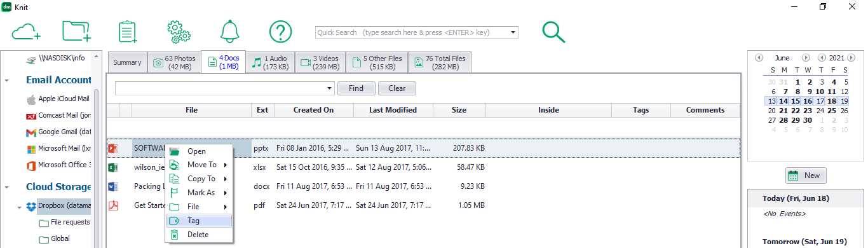This screenshot has height=248, width=868.
Task: Choose Open in context menu
Action: (x=199, y=151)
